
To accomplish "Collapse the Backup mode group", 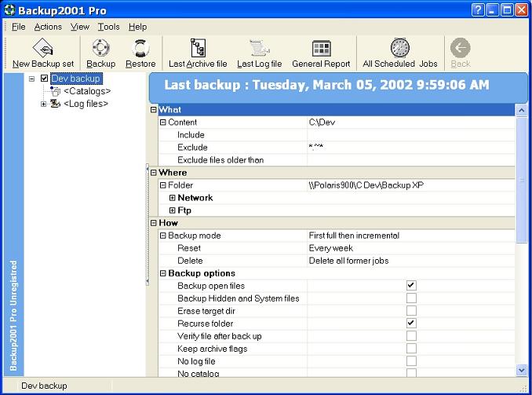I will 163,236.
